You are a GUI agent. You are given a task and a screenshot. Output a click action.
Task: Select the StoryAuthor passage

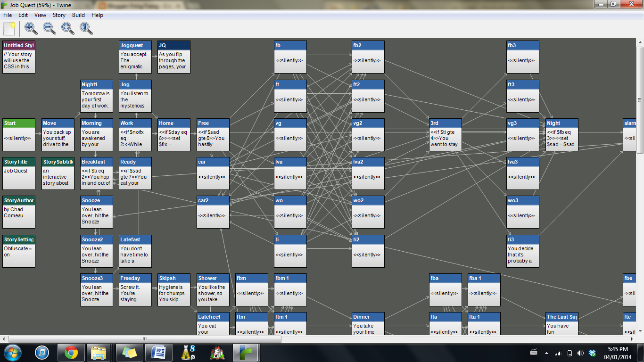19,212
